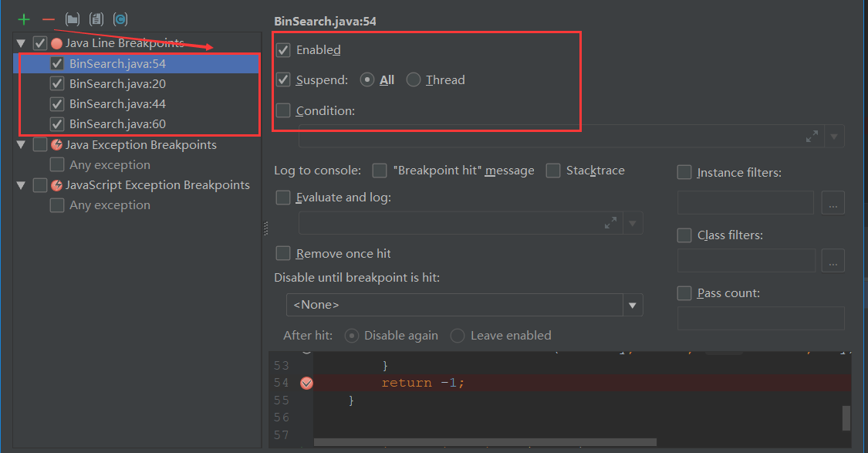The width and height of the screenshot is (868, 453).
Task: Enable Instance filters checkbox
Action: point(684,173)
